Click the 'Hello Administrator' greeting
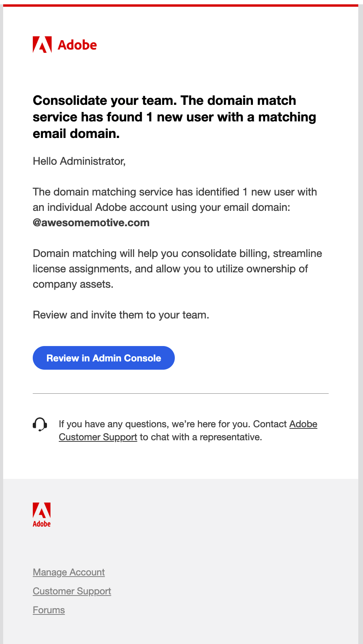Screen dimensions: 363x644 point(79,161)
